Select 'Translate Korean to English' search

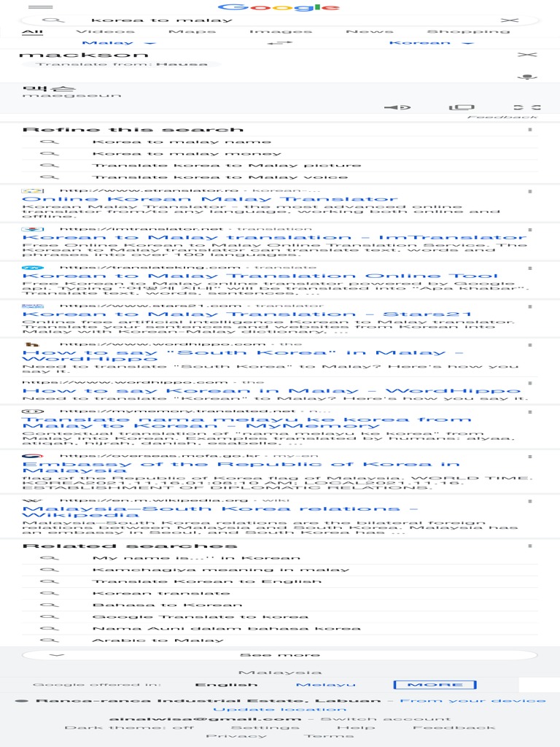[x=279, y=581]
